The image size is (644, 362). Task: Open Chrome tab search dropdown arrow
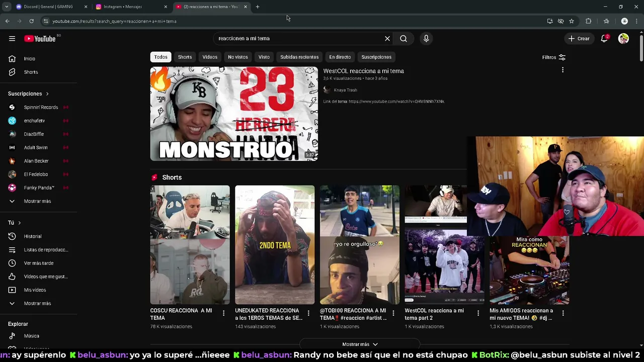7,7
